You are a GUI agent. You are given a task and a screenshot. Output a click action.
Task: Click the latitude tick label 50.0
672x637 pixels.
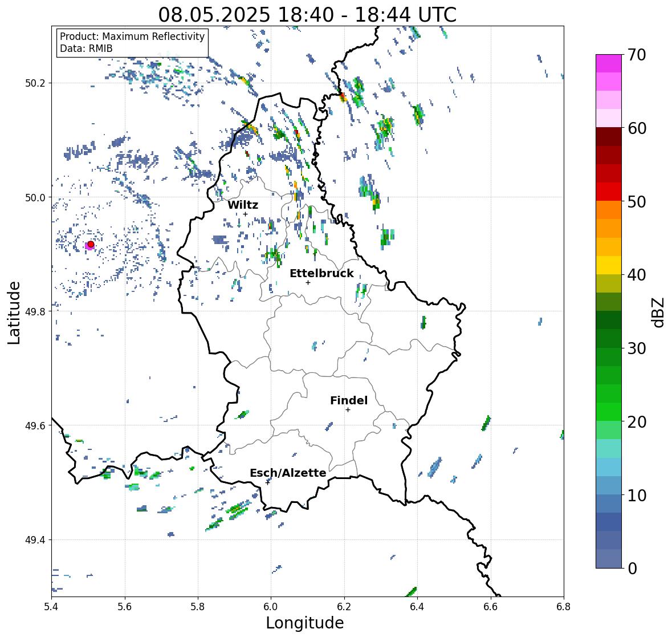[35, 198]
